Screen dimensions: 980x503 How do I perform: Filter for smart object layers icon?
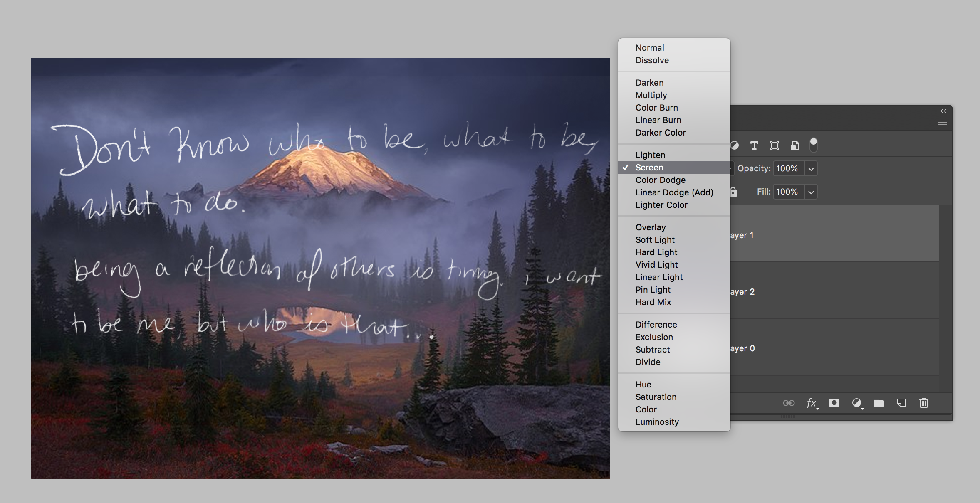click(x=795, y=145)
